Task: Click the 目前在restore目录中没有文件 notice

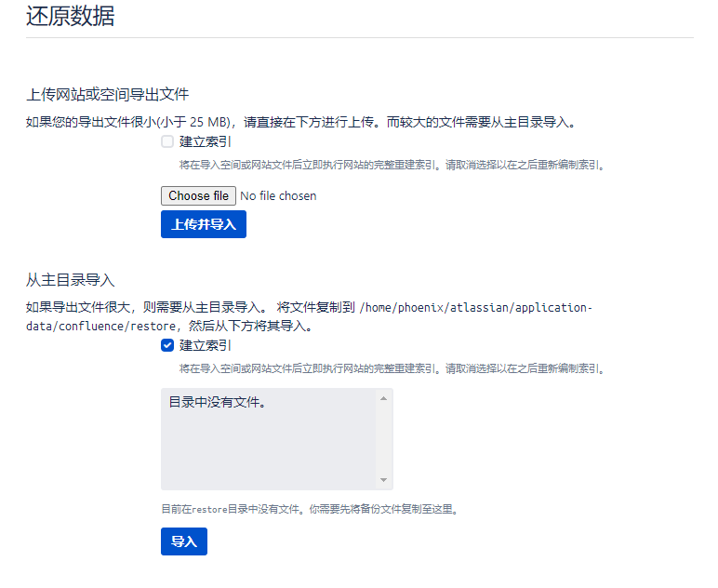Action: 310,509
